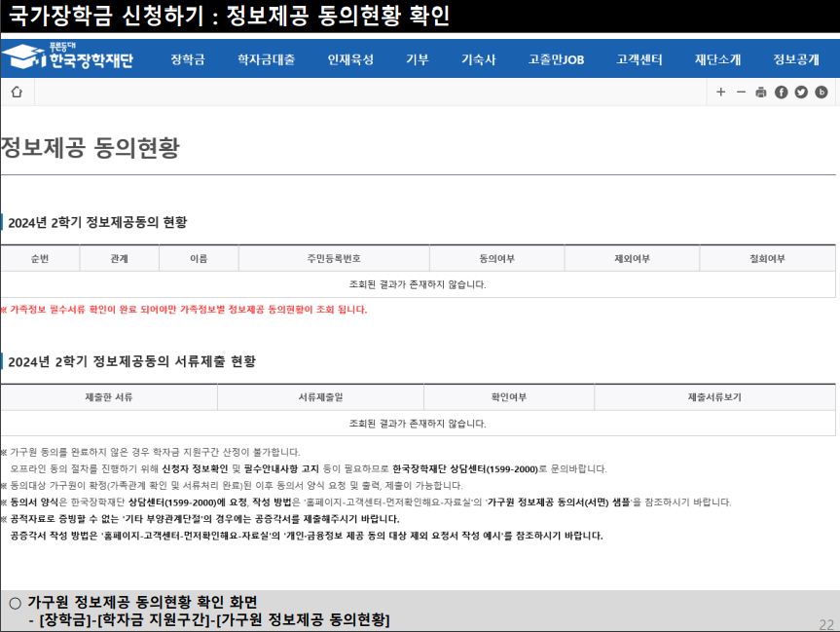The image size is (840, 632).
Task: Click the 제외여부 column header
Action: pyautogui.click(x=632, y=258)
